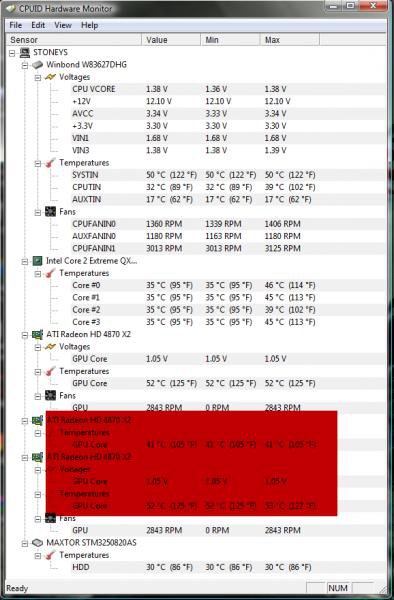Click the Winbond chip icon
394x600 pixels.
(37, 65)
